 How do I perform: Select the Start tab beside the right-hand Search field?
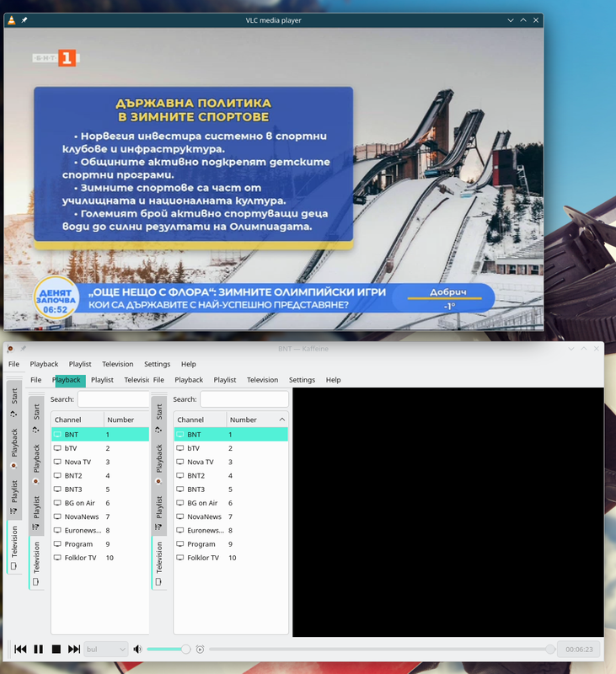(x=159, y=418)
